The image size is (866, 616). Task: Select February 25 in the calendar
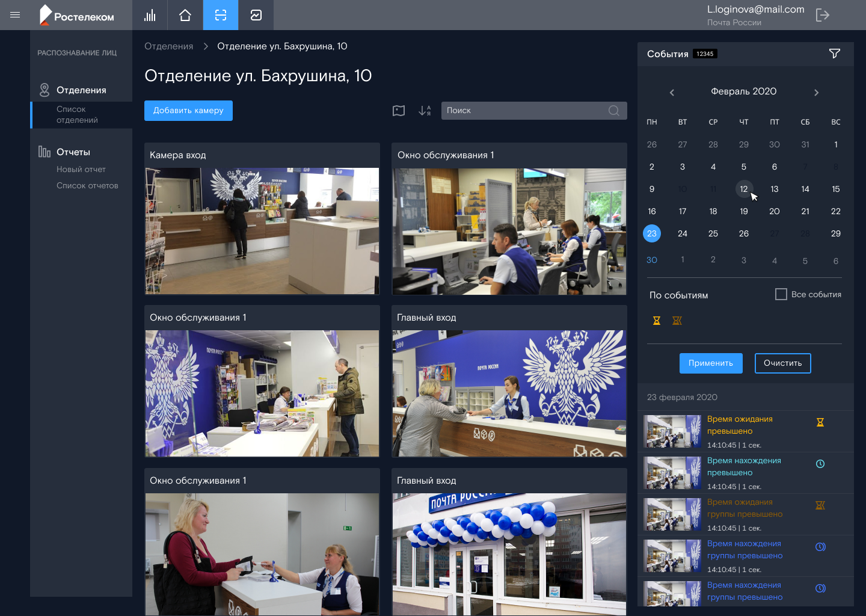pyautogui.click(x=713, y=233)
